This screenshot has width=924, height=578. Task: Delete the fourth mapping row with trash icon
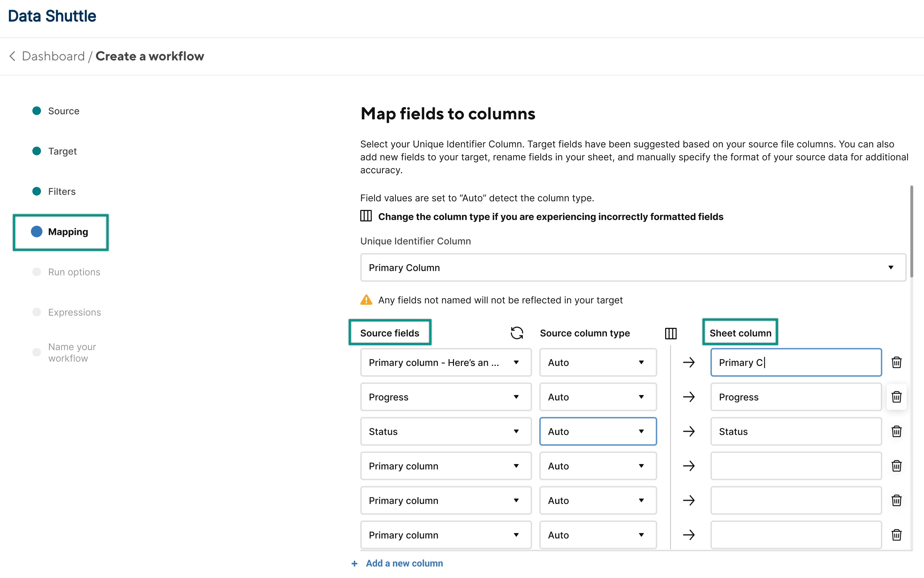pos(896,465)
